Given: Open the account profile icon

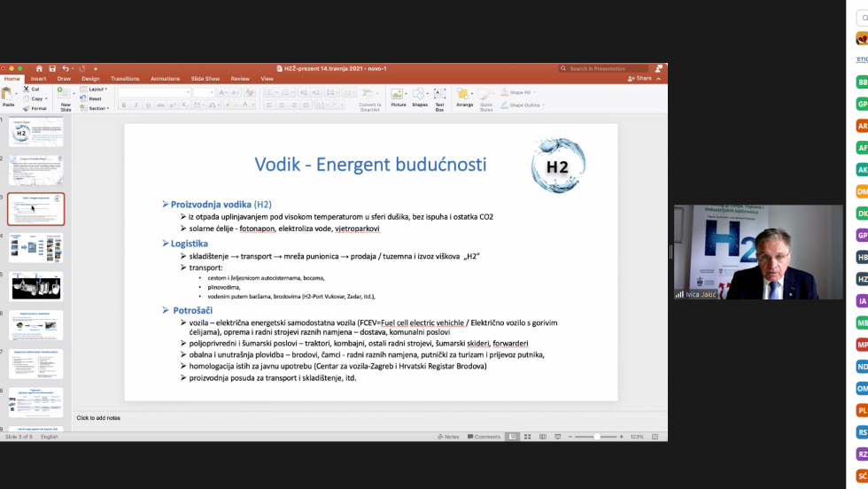Looking at the screenshot, I should pos(659,69).
